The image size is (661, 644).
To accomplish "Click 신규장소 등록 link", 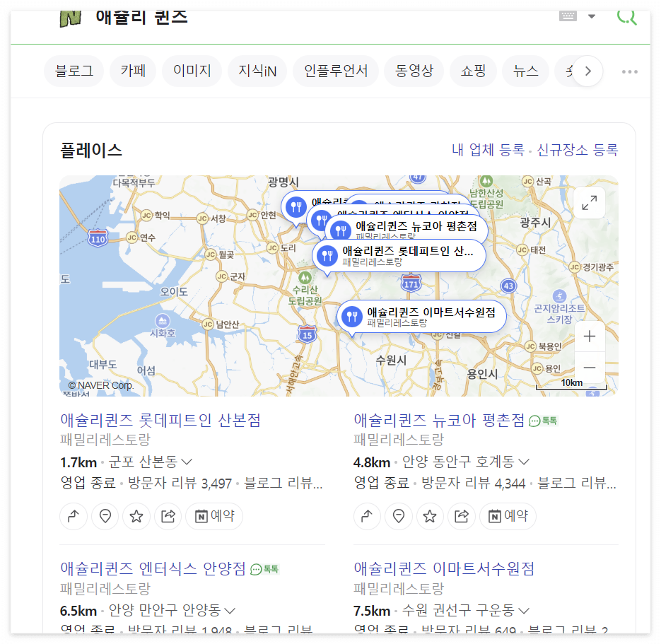I will (577, 150).
